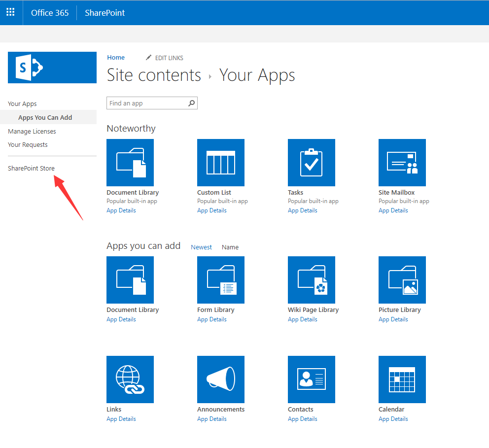The width and height of the screenshot is (489, 448).
Task: Open App Details for Links
Action: tap(121, 419)
